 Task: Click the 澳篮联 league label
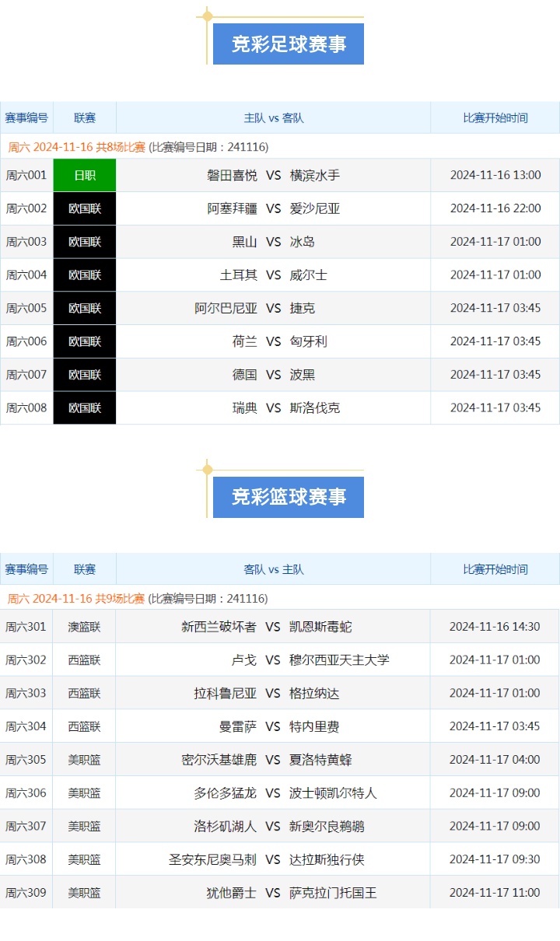(84, 627)
